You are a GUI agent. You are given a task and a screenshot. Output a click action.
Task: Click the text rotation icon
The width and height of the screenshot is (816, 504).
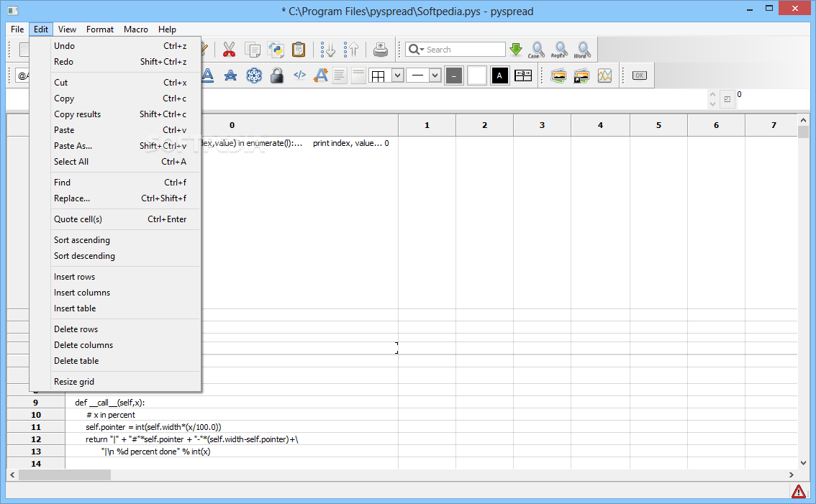coord(321,75)
